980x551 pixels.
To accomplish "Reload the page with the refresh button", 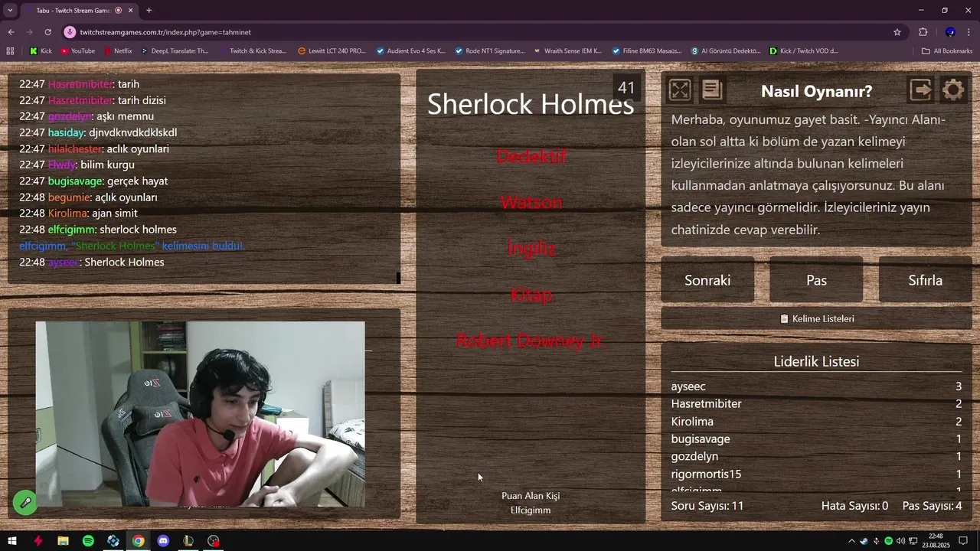I will coord(47,32).
